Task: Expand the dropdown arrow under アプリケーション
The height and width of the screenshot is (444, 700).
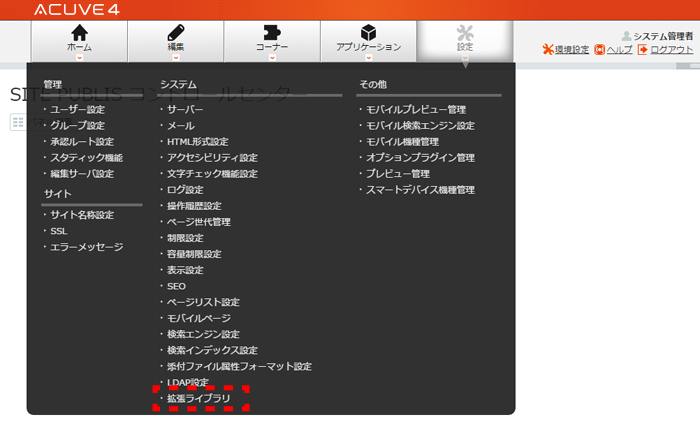Action: [x=369, y=58]
